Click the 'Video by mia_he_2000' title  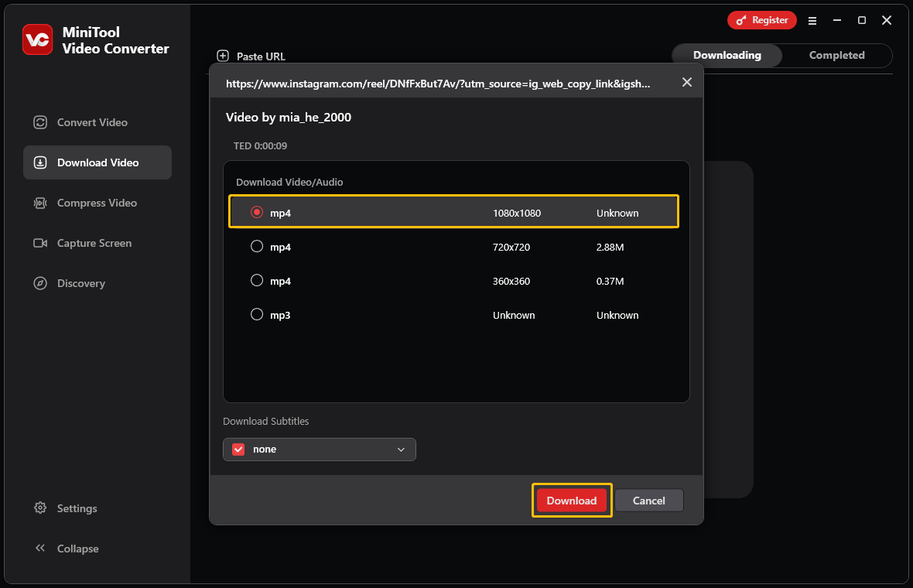[289, 117]
